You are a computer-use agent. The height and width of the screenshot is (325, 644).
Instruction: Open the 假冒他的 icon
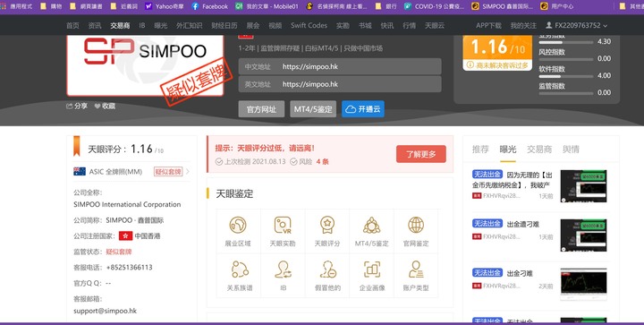tap(327, 269)
